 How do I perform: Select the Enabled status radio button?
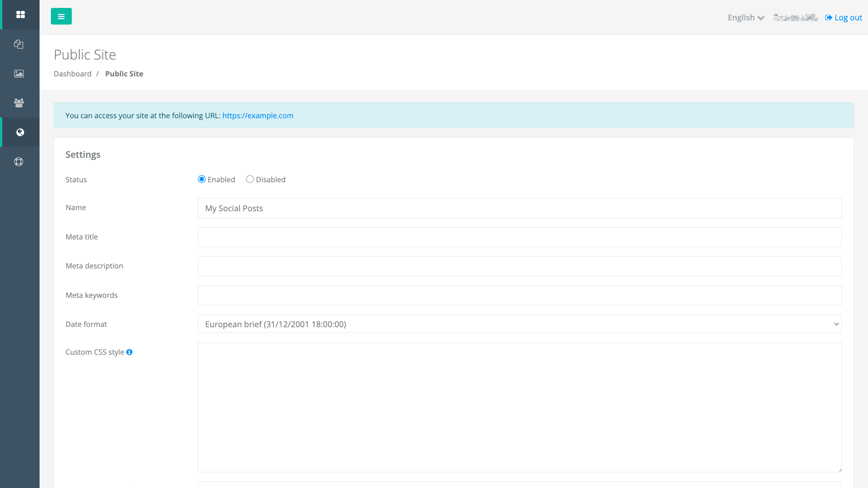pyautogui.click(x=202, y=179)
